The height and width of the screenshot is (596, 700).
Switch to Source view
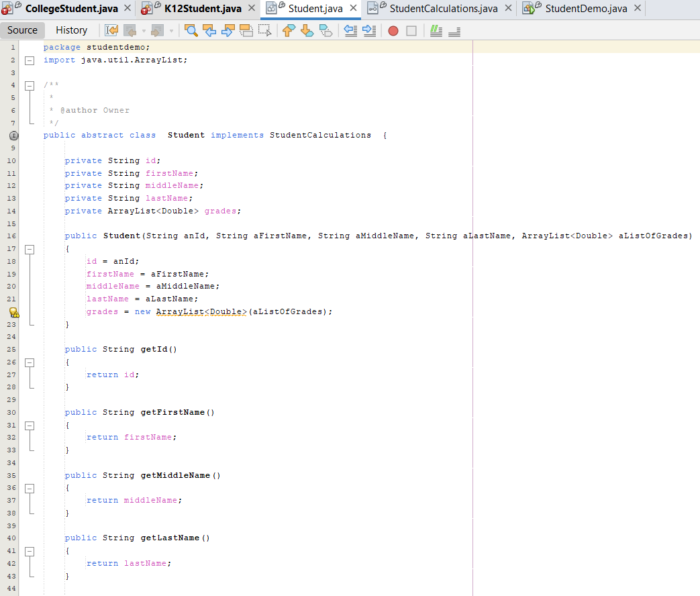[22, 30]
